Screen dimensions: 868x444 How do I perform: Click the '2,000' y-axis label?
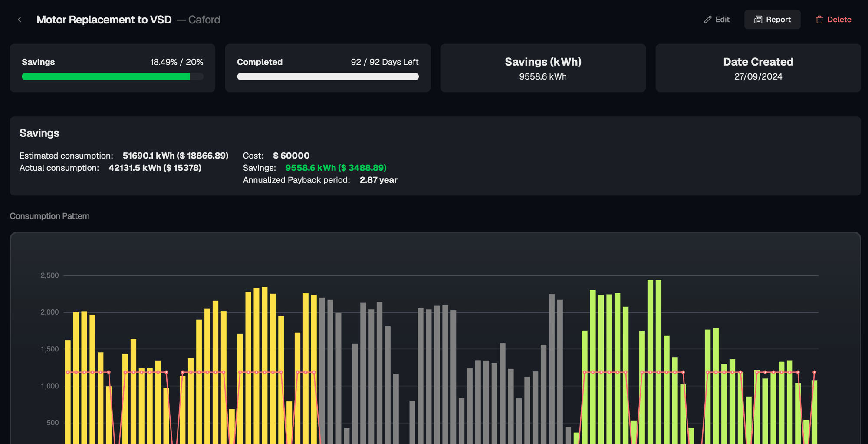coord(49,312)
